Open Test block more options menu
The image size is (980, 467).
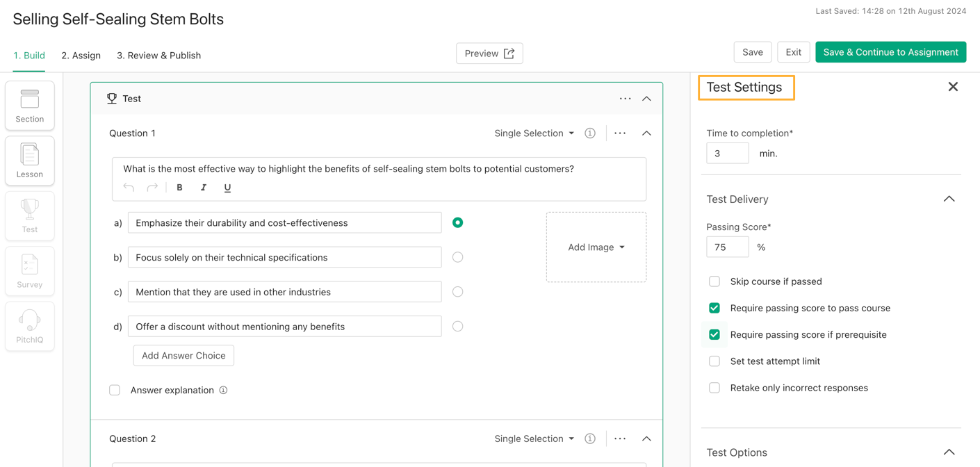pyautogui.click(x=626, y=99)
